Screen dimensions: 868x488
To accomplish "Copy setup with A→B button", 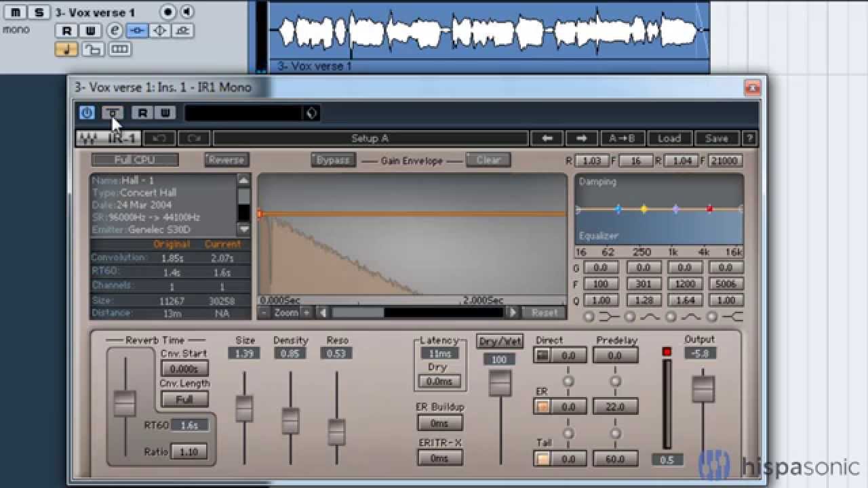I will pyautogui.click(x=623, y=138).
